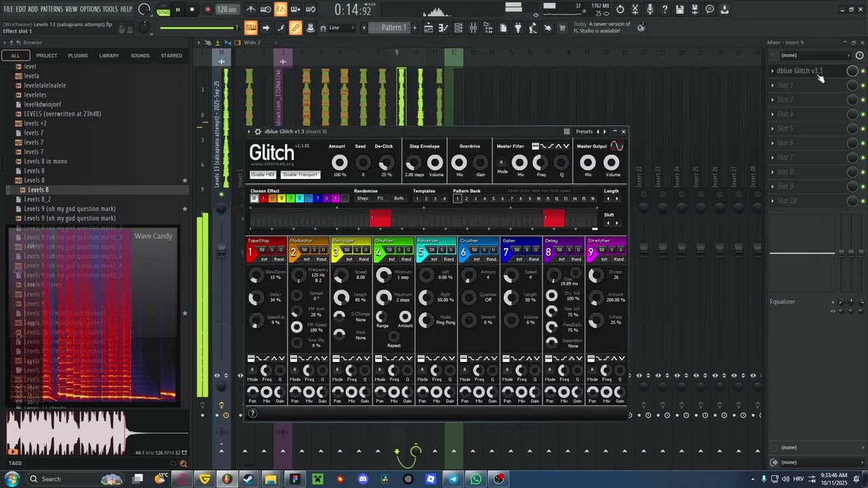Select pattern bank 2 in Glitch
Image resolution: width=868 pixels, height=488 pixels.
[467, 199]
